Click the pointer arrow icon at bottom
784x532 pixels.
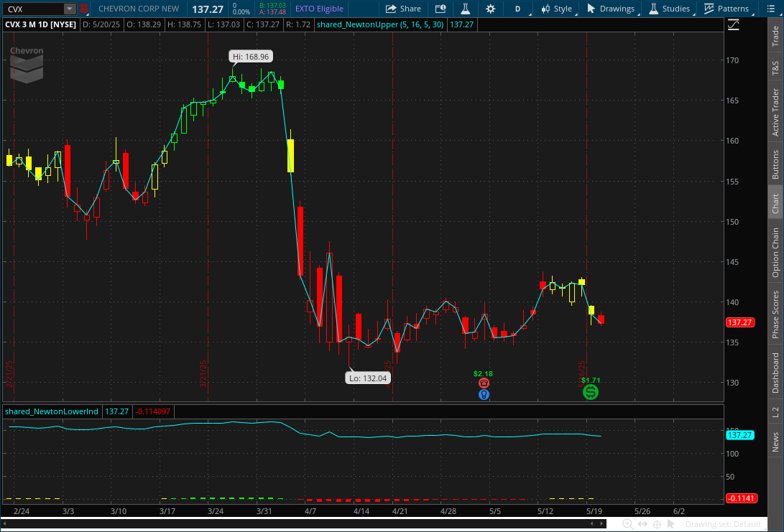[671, 524]
